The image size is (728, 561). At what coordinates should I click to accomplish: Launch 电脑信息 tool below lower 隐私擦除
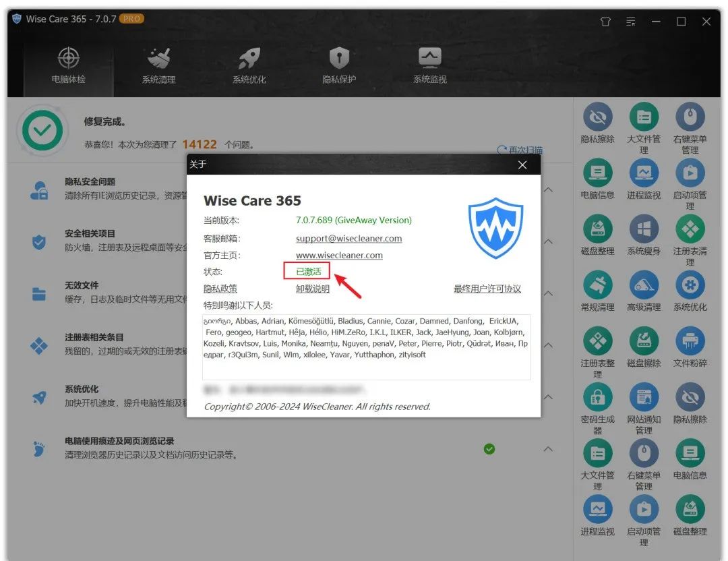pyautogui.click(x=690, y=460)
